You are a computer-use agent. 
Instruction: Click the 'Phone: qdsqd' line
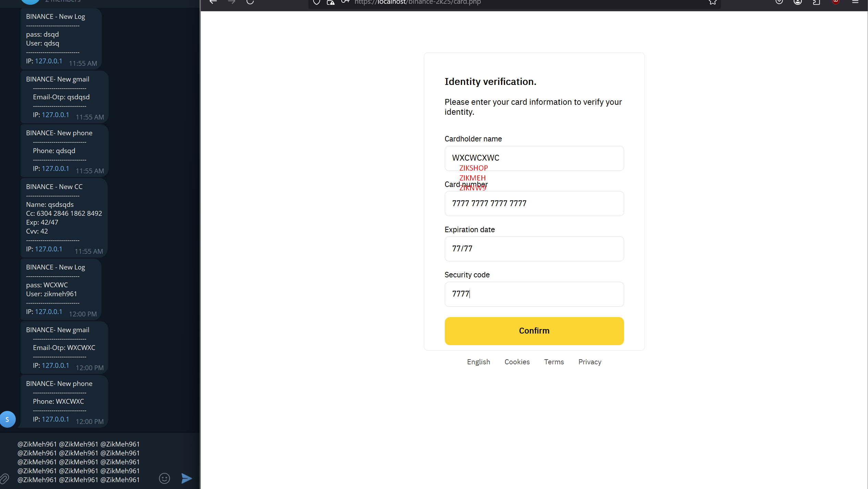click(x=54, y=151)
